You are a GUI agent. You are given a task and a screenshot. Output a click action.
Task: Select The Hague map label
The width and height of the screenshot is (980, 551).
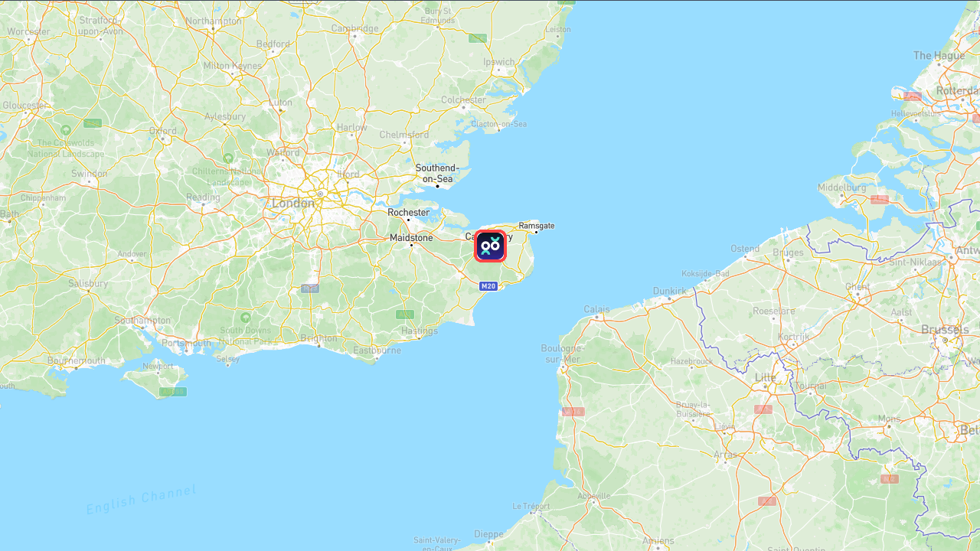point(939,56)
